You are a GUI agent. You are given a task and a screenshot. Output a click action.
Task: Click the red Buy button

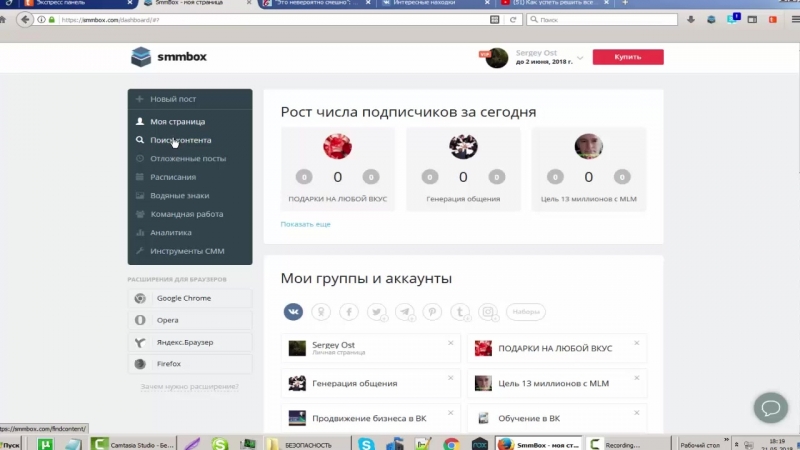click(628, 57)
